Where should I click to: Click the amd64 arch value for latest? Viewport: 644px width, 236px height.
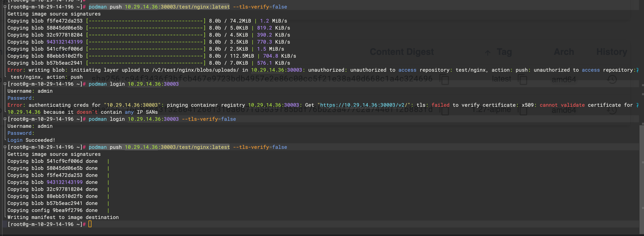[564, 80]
